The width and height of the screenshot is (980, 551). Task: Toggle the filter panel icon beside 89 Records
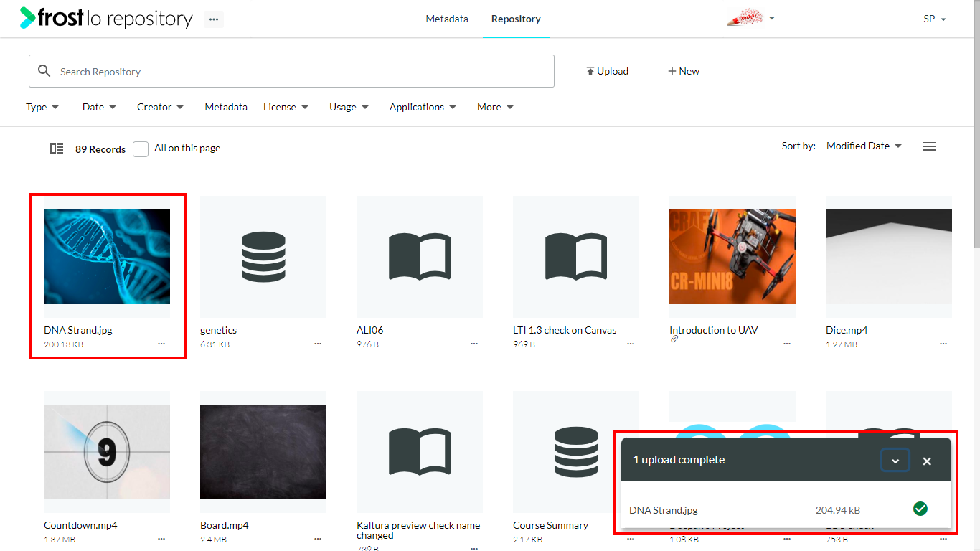coord(57,149)
